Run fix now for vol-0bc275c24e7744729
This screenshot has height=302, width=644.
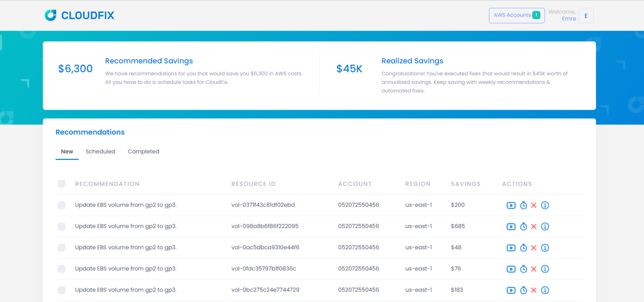pos(511,290)
